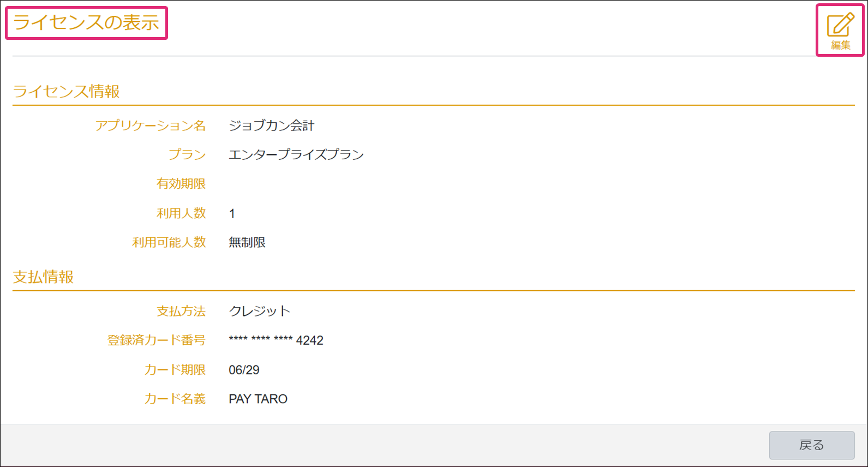The height and width of the screenshot is (467, 868).
Task: Click the 有効期限 field label
Action: tap(181, 184)
